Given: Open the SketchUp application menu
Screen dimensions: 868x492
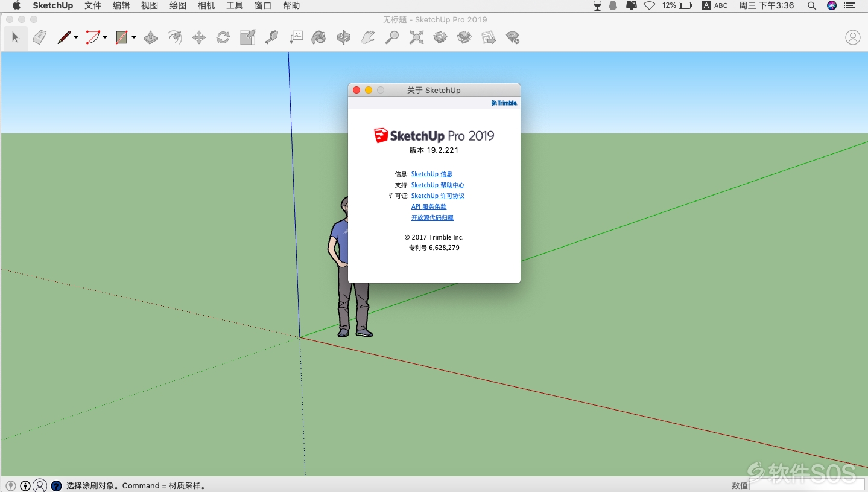Looking at the screenshot, I should [52, 5].
